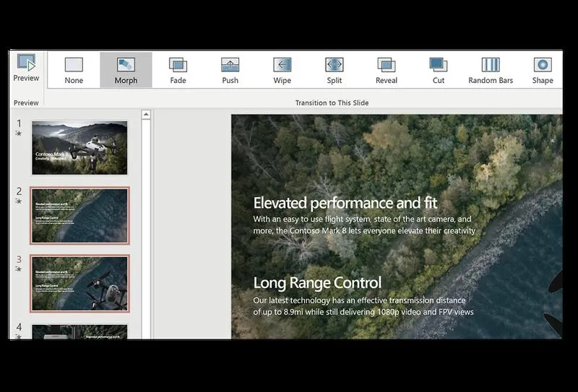
Task: Select the Push transition
Action: (230, 70)
